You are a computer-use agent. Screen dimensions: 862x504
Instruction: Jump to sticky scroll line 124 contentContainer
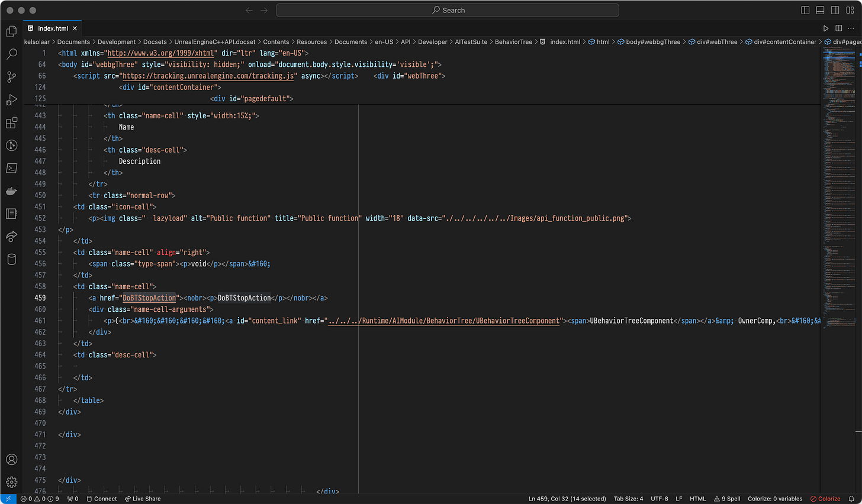[169, 88]
